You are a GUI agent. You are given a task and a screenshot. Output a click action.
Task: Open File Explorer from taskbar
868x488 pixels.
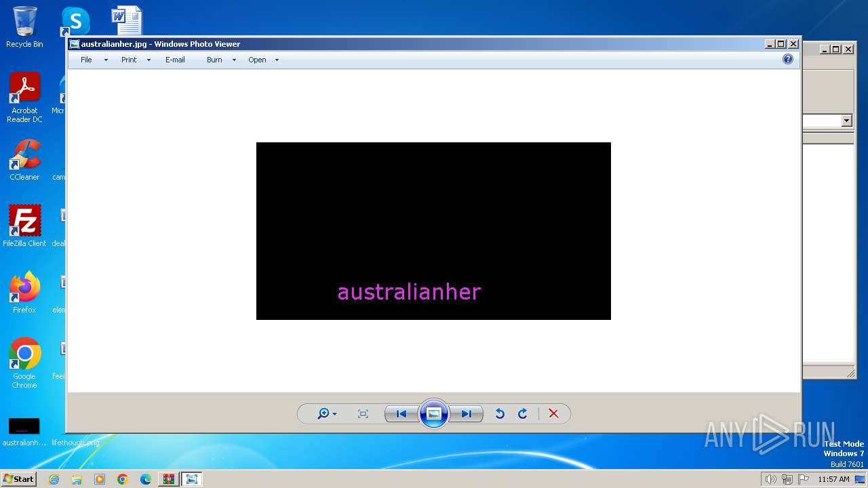click(77, 479)
